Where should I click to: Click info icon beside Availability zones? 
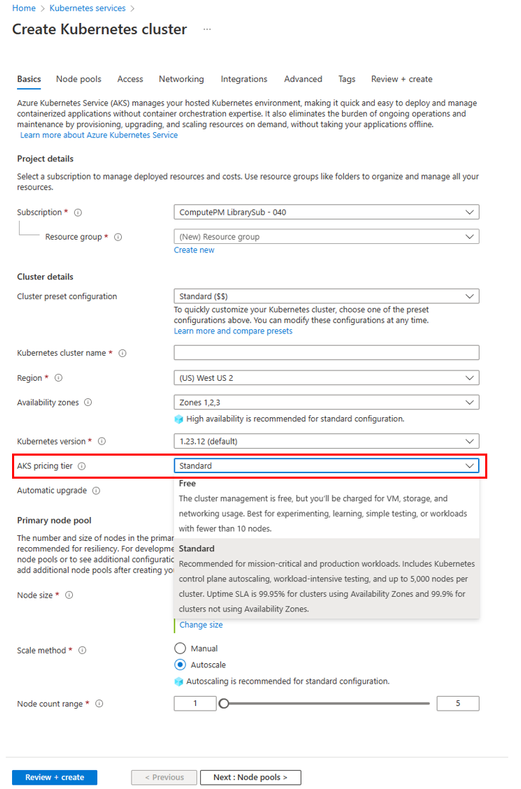pyautogui.click(x=88, y=403)
